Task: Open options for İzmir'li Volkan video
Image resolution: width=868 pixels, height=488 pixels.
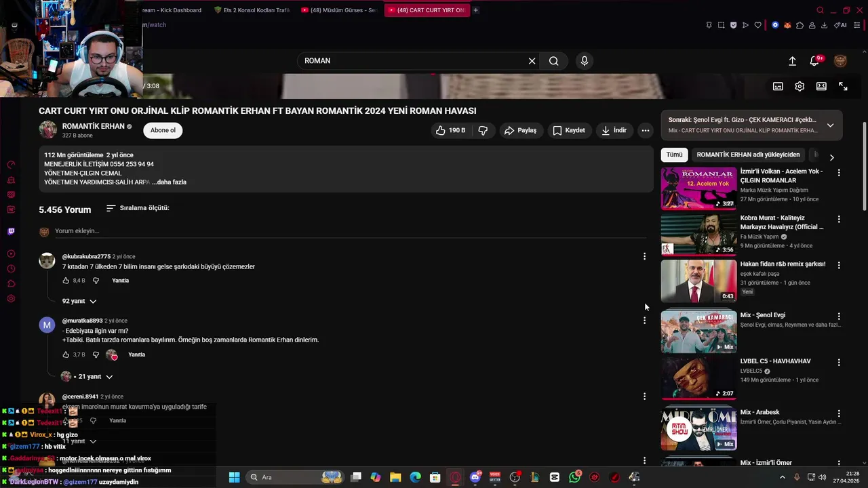Action: 839,173
